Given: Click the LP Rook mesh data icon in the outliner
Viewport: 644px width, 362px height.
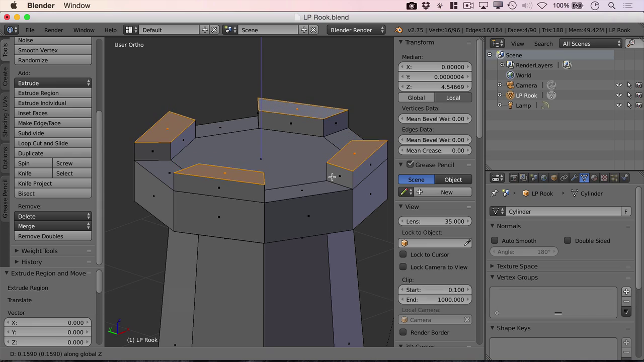Looking at the screenshot, I should [x=551, y=96].
